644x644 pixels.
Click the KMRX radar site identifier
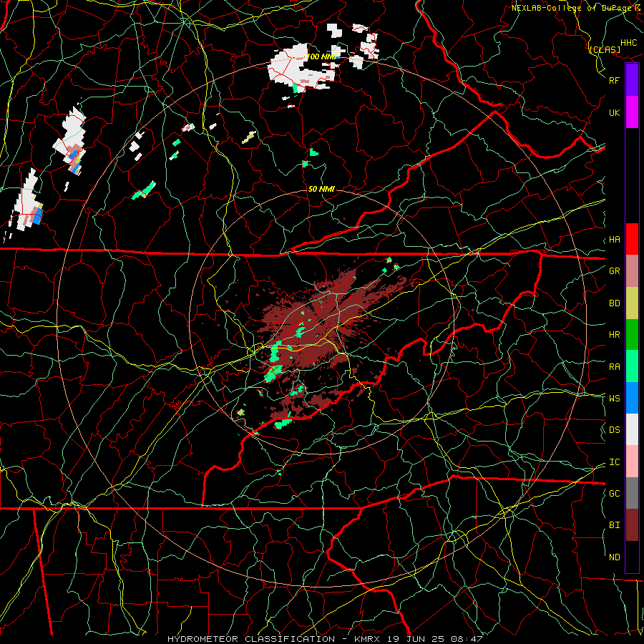pos(367,639)
